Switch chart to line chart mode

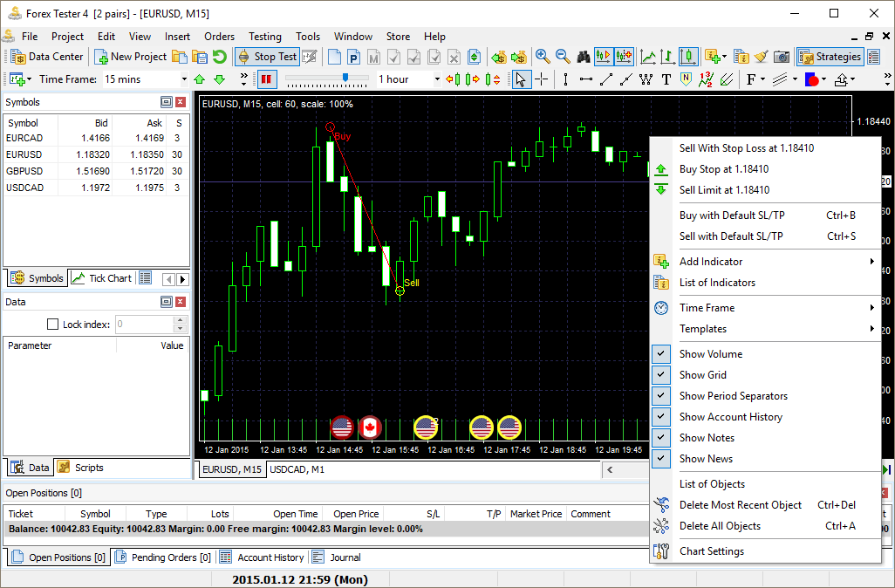point(648,57)
